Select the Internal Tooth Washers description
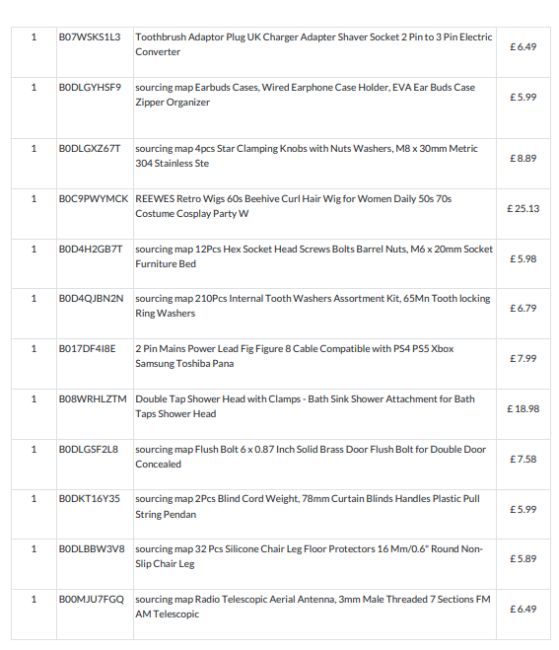 click(312, 306)
